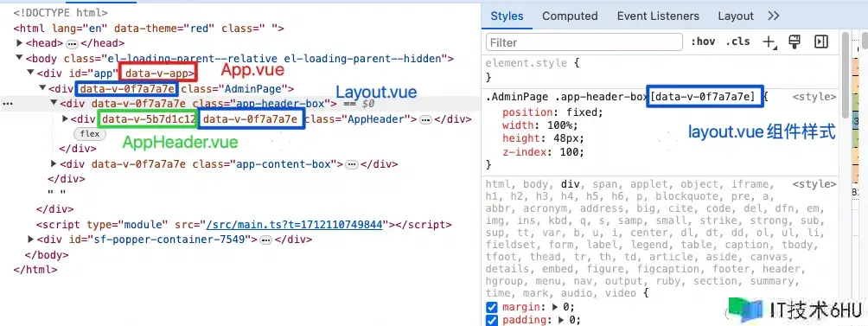Show more tabs with the chevron icon

(774, 16)
